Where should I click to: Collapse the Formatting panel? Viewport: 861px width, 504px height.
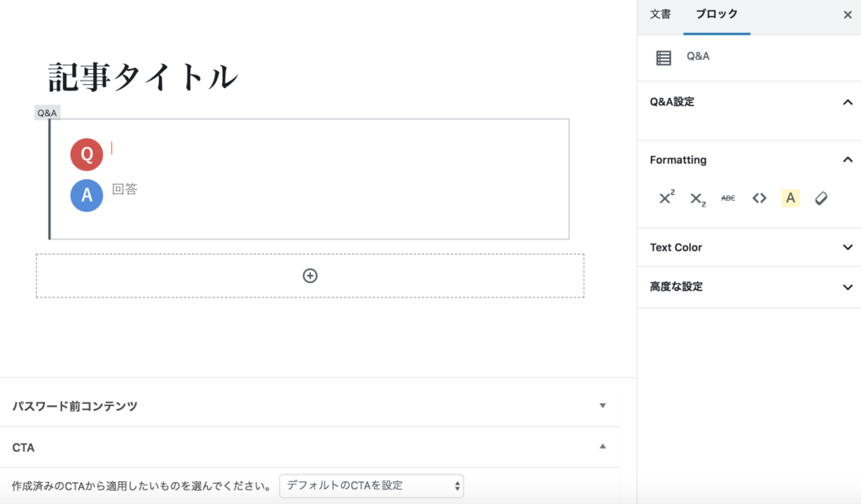[847, 160]
